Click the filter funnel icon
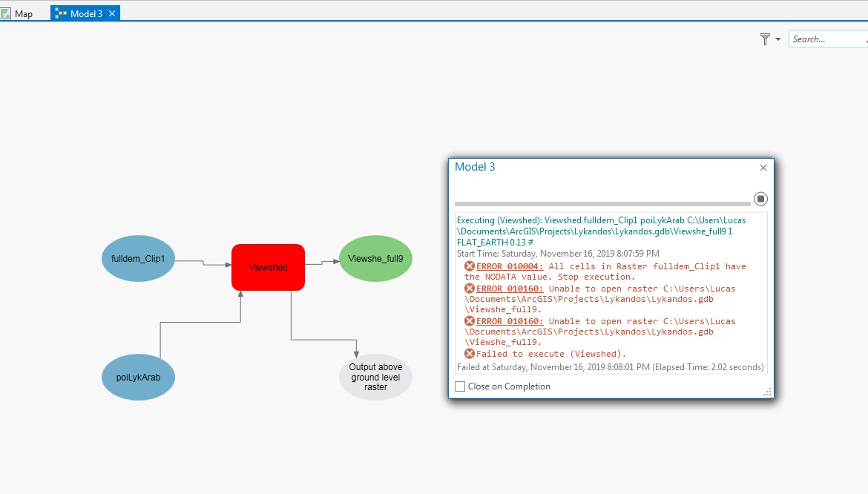Image resolution: width=868 pixels, height=494 pixels. [765, 39]
